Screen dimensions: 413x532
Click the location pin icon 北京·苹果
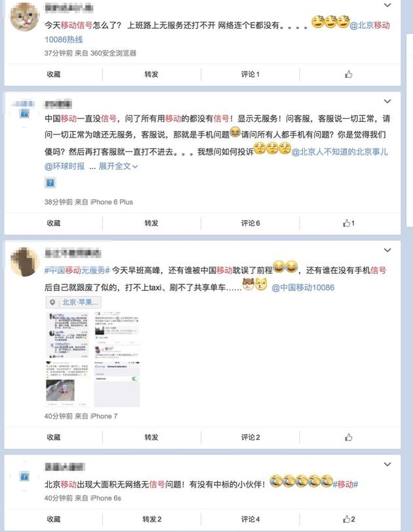pyautogui.click(x=52, y=302)
